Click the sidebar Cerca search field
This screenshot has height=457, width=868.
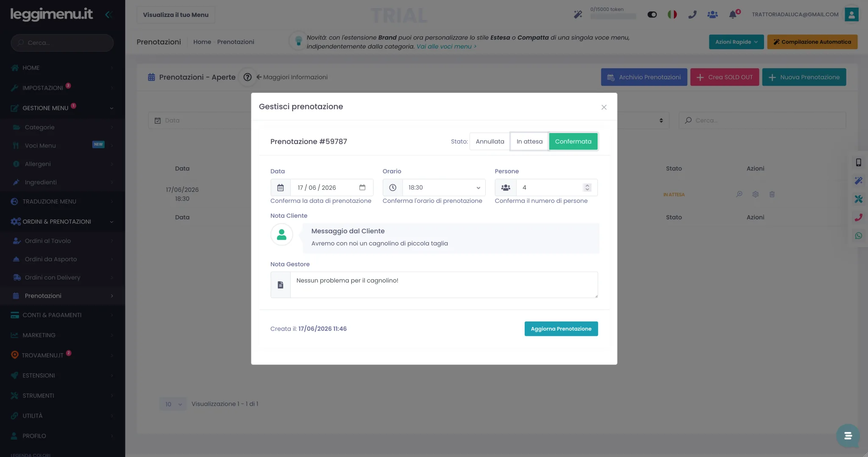click(x=62, y=43)
